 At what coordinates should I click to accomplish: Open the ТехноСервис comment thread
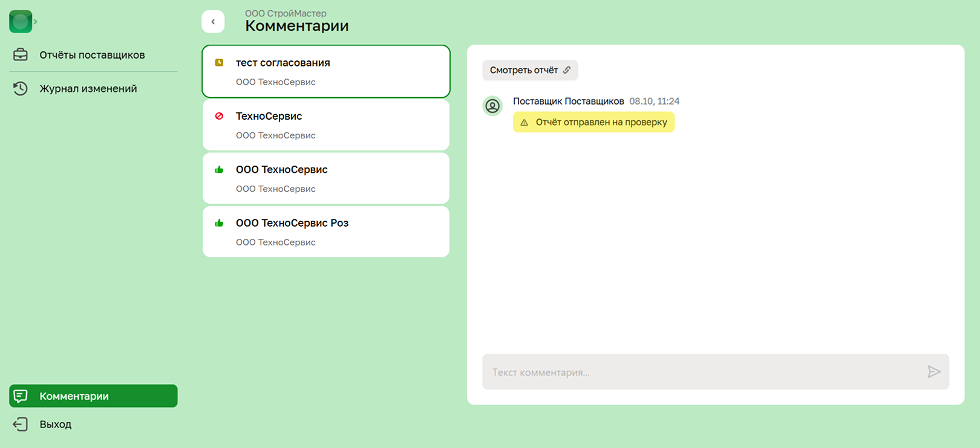(x=326, y=125)
